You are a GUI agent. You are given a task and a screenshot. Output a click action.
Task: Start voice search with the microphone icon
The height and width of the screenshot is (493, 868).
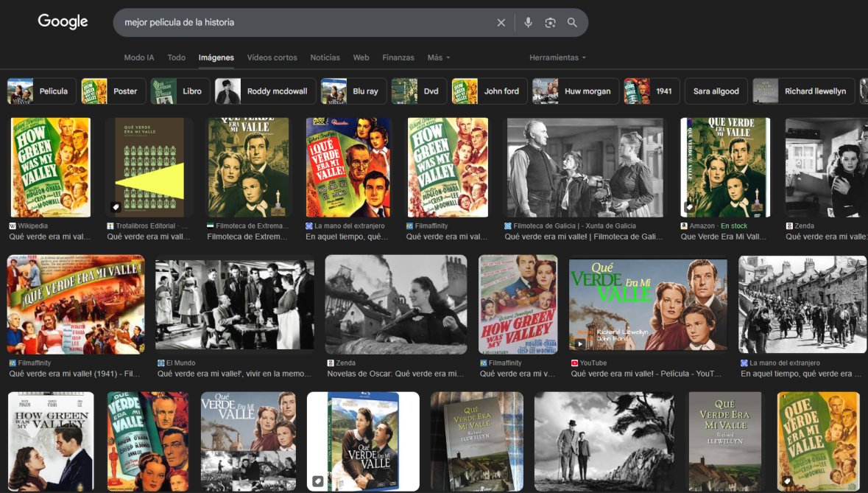[528, 23]
